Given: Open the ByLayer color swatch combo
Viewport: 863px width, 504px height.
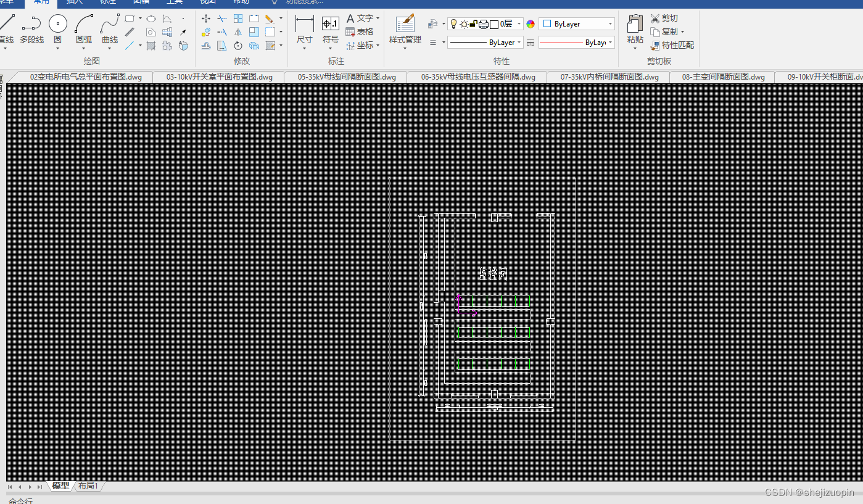Looking at the screenshot, I should [x=577, y=24].
